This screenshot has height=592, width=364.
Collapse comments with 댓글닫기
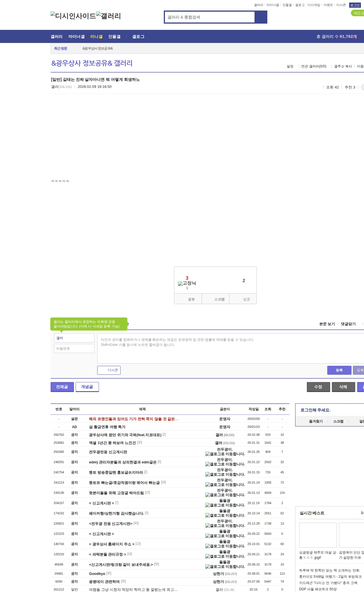tap(348, 324)
